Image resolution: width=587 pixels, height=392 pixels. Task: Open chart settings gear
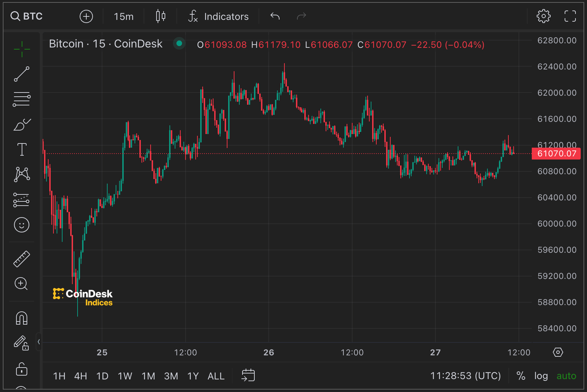(543, 16)
